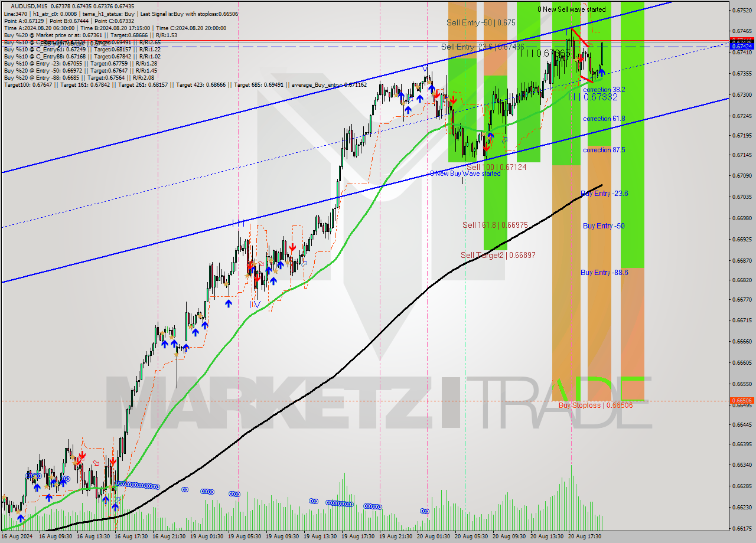Click the 'Buy %10 @ C_Entry61: 0.67249' line
Viewport: 756px width, 543px height.
pos(82,49)
